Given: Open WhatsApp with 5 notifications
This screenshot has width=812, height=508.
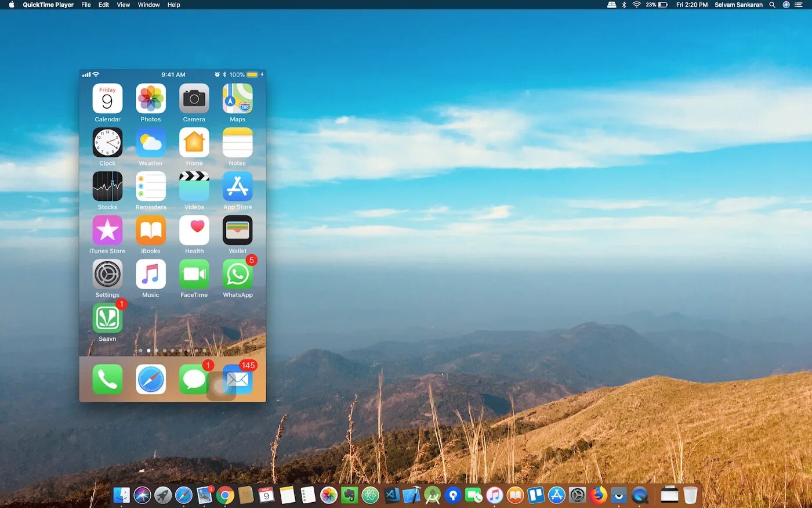Looking at the screenshot, I should [x=238, y=274].
